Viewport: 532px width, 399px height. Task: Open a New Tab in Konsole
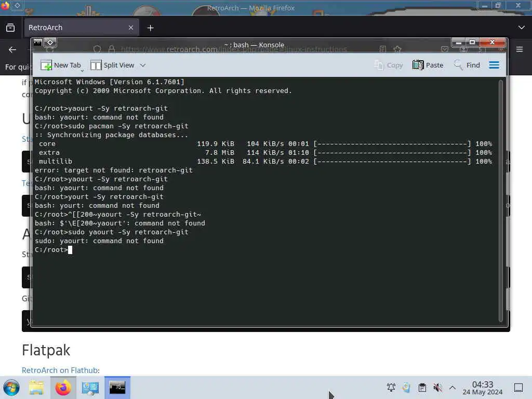coord(61,65)
